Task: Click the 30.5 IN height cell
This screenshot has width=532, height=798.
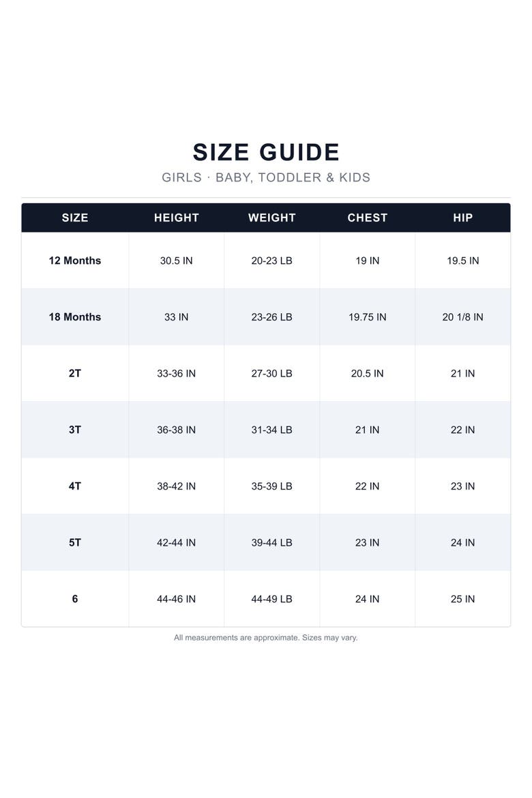Action: coord(176,261)
